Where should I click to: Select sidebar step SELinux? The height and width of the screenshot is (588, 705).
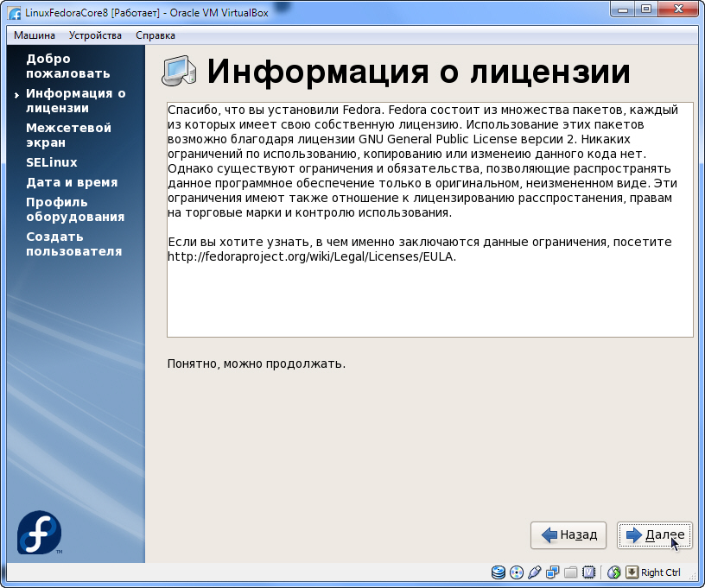click(x=52, y=162)
